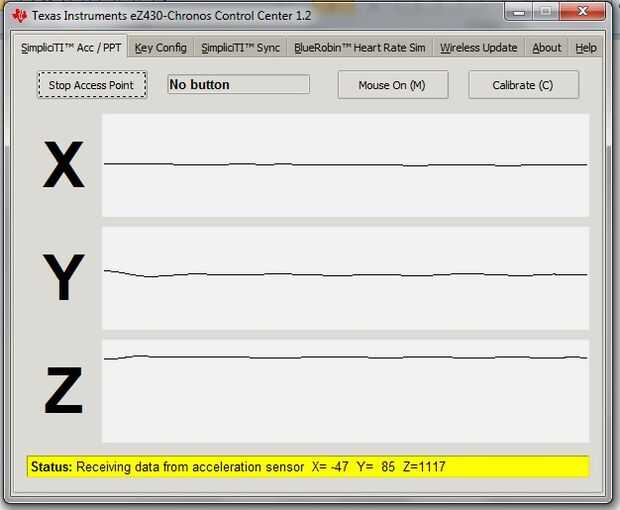
Task: Maximize the Chronos Control Center window
Action: pos(546,12)
